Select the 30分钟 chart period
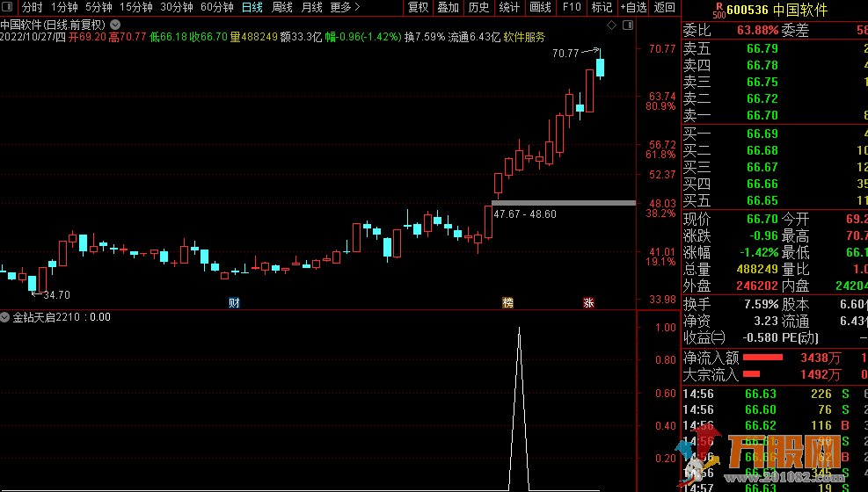This screenshot has height=492, width=868. pos(177,7)
